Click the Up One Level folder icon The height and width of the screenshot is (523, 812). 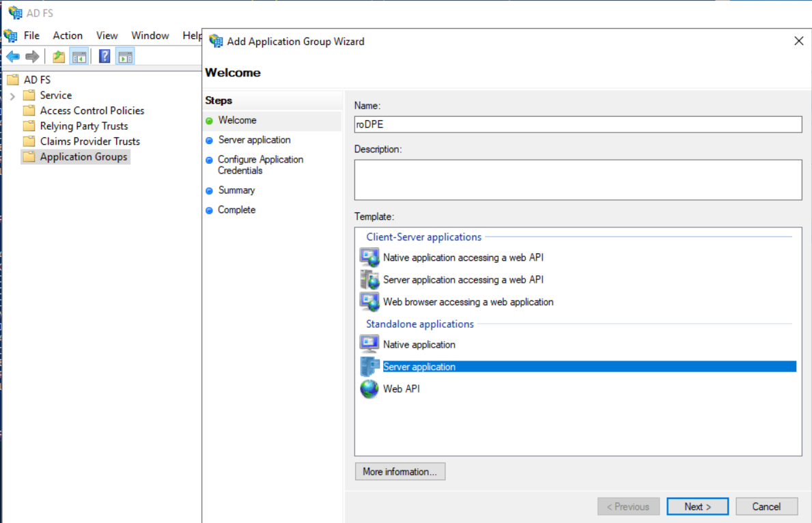[x=58, y=56]
